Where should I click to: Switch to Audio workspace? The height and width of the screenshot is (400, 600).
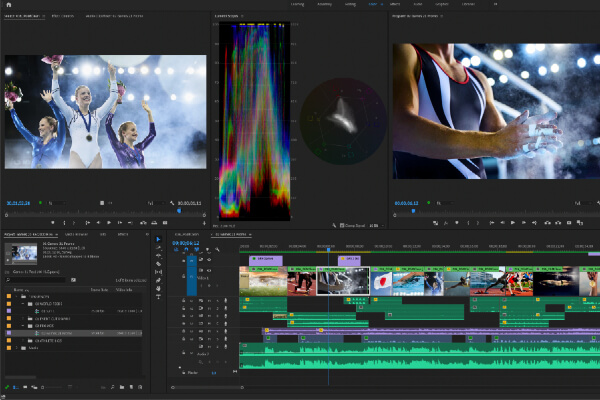click(x=418, y=4)
